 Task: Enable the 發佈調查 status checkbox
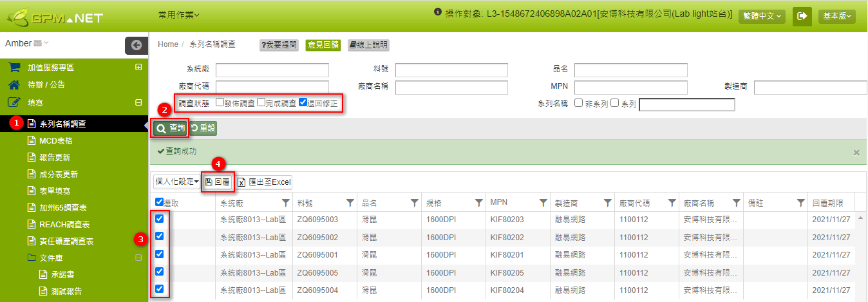pyautogui.click(x=220, y=102)
